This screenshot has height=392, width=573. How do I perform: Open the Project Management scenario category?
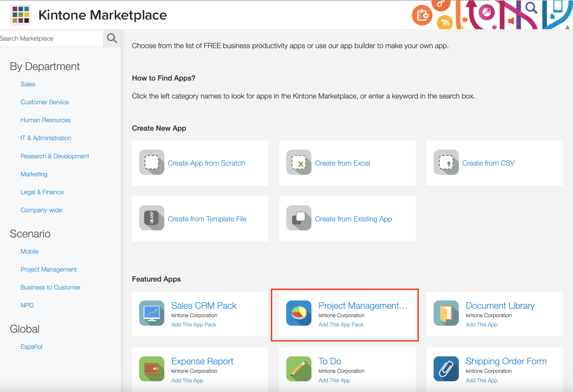click(x=49, y=269)
